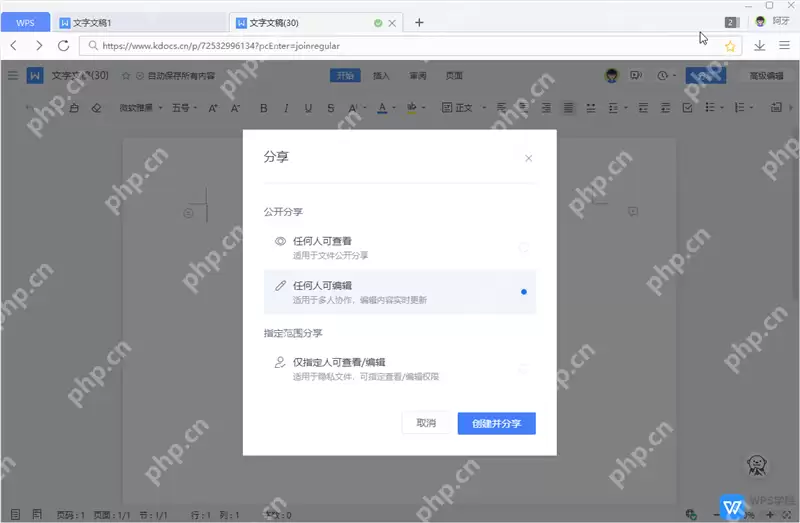Switch to page view in status bar
The height and width of the screenshot is (523, 800).
[x=15, y=514]
